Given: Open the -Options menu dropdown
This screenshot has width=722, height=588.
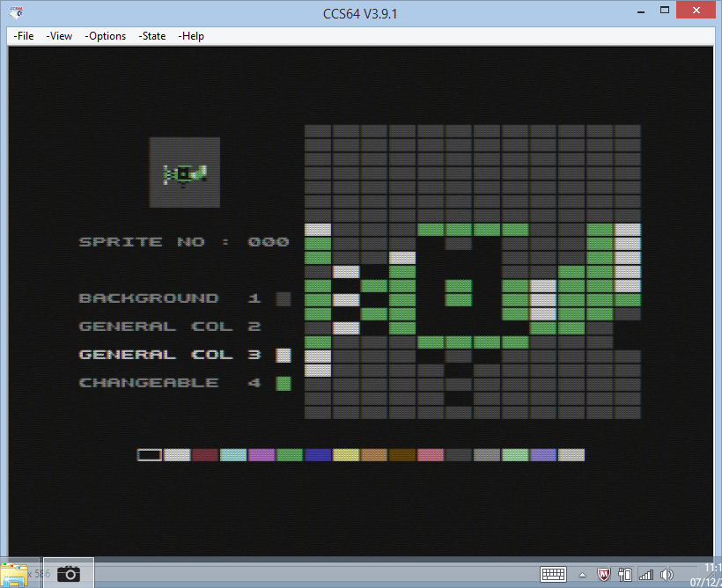Looking at the screenshot, I should point(106,36).
